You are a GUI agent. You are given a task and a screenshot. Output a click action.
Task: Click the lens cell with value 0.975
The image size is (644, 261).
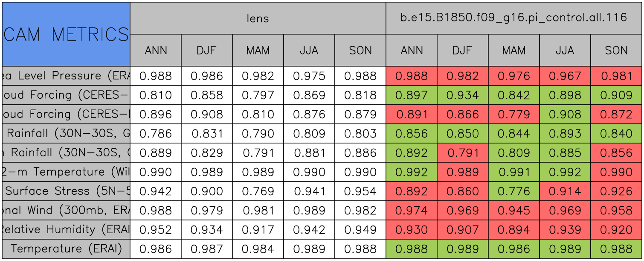click(309, 76)
